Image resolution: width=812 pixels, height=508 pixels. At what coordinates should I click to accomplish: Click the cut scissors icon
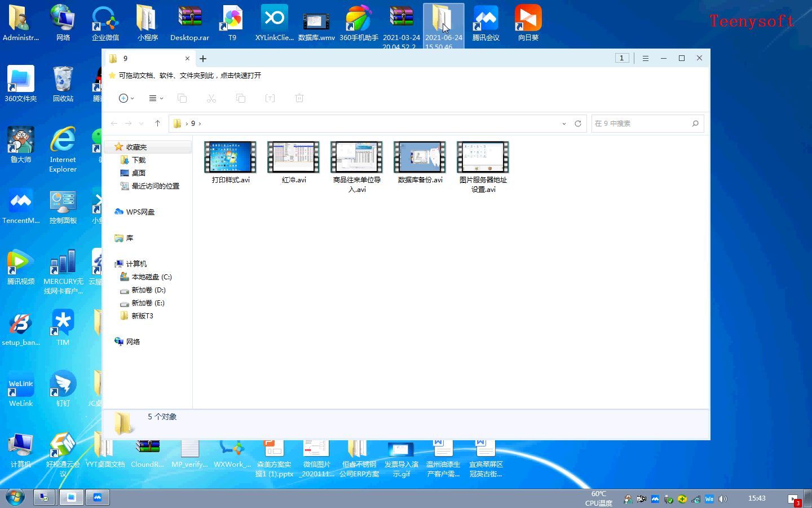click(211, 98)
